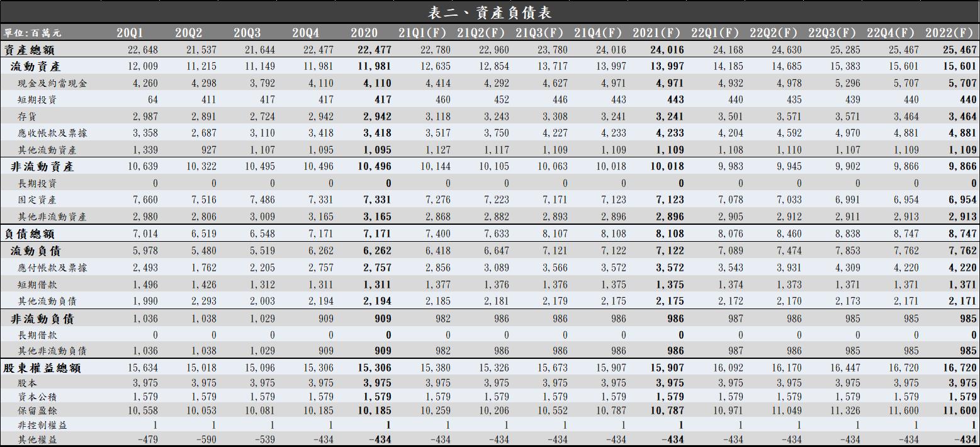This screenshot has width=980, height=447.
Task: Select the 2020 annual column header
Action: click(364, 33)
